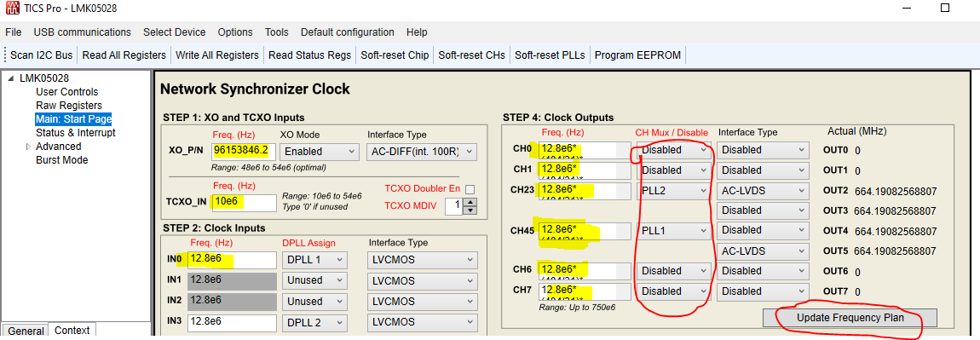Viewport: 980px width, 340px height.
Task: Click Read Status Regs toolbar button
Action: pyautogui.click(x=309, y=55)
